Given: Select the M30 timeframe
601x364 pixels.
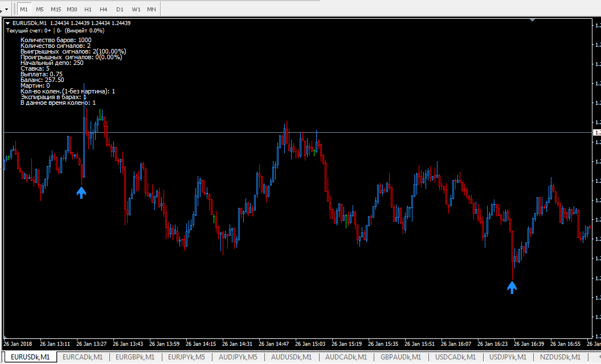Looking at the screenshot, I should [72, 9].
